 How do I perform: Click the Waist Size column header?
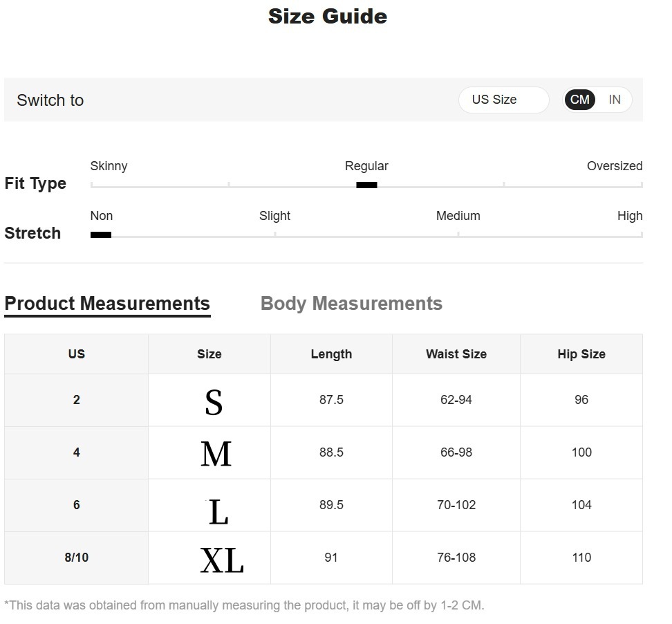456,354
